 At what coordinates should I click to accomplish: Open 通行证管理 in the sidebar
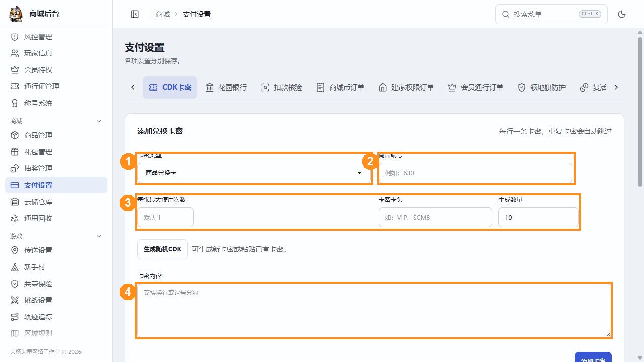[56, 86]
